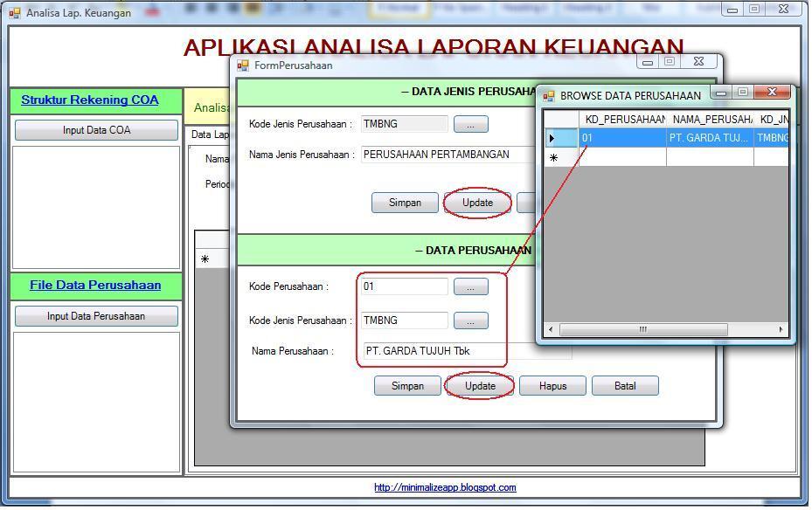812x510 pixels.
Task: Click the Batal button
Action: click(x=625, y=386)
